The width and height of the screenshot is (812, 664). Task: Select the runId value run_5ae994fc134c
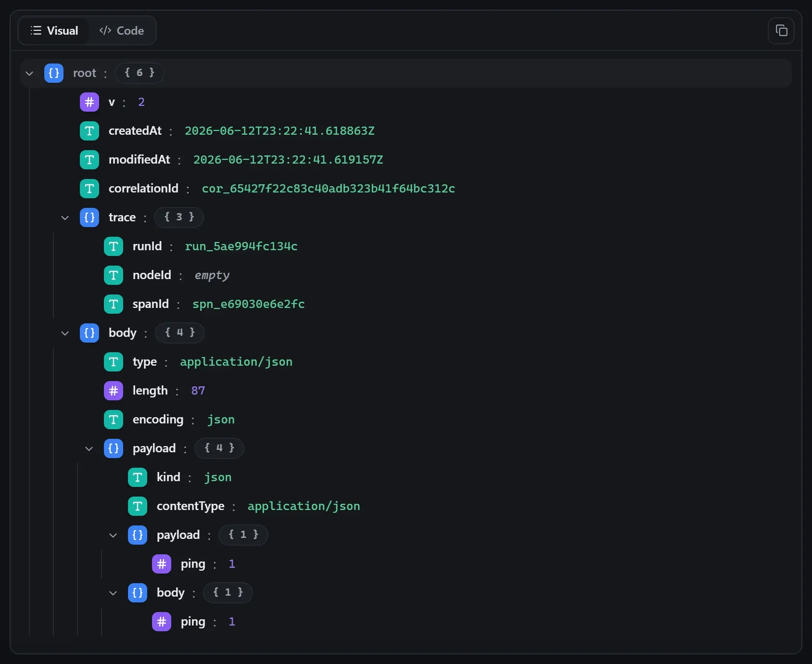241,246
